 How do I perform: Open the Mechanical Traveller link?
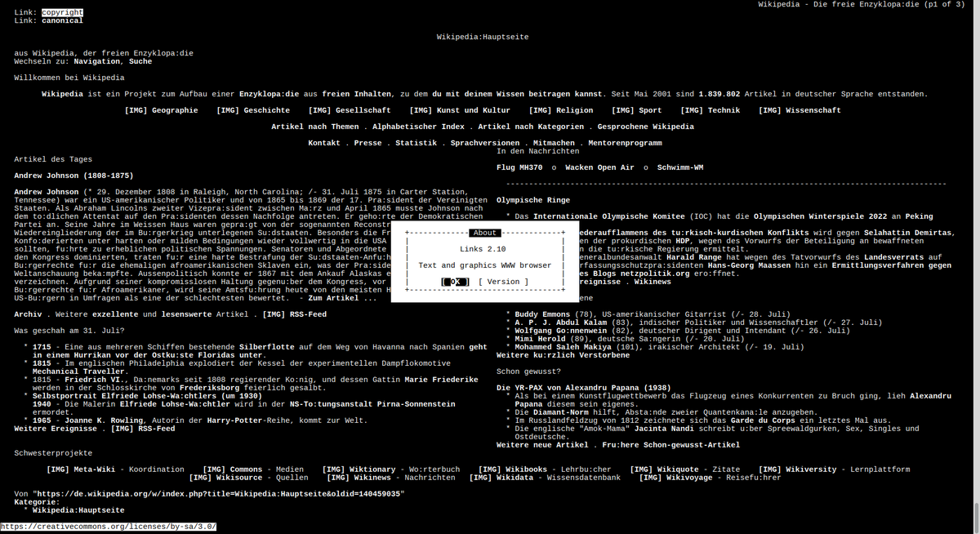[78, 372]
